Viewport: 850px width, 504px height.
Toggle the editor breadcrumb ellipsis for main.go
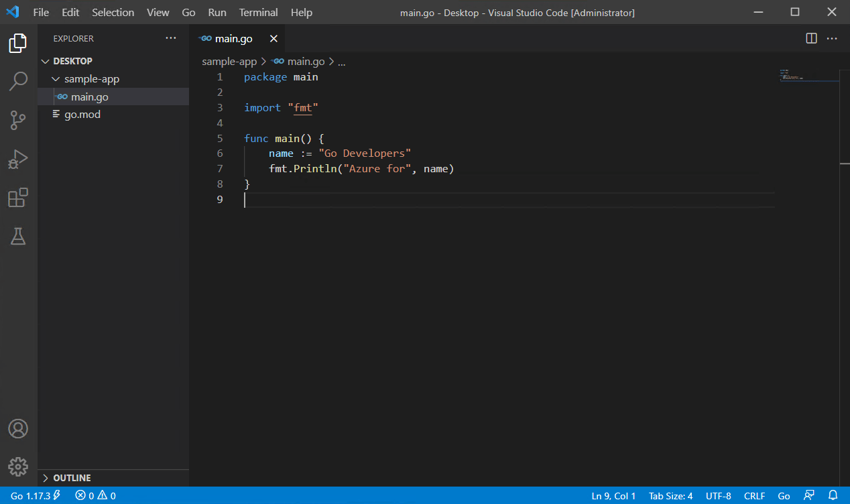342,61
